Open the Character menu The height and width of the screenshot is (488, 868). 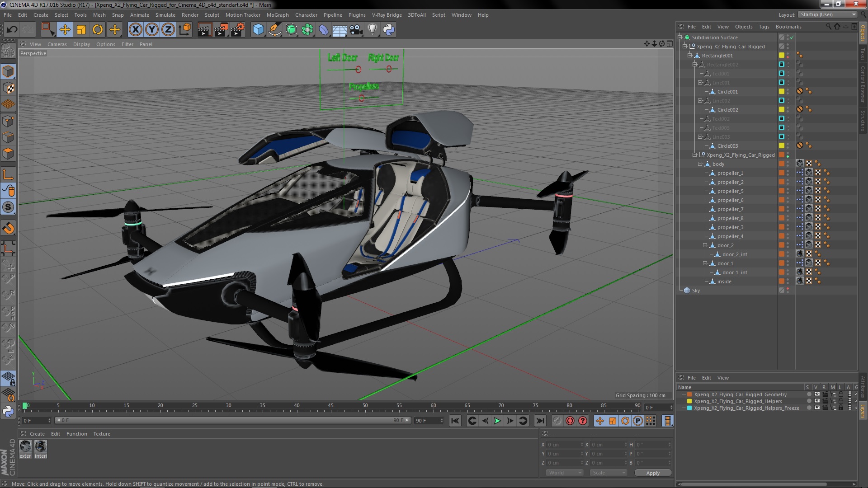point(306,15)
